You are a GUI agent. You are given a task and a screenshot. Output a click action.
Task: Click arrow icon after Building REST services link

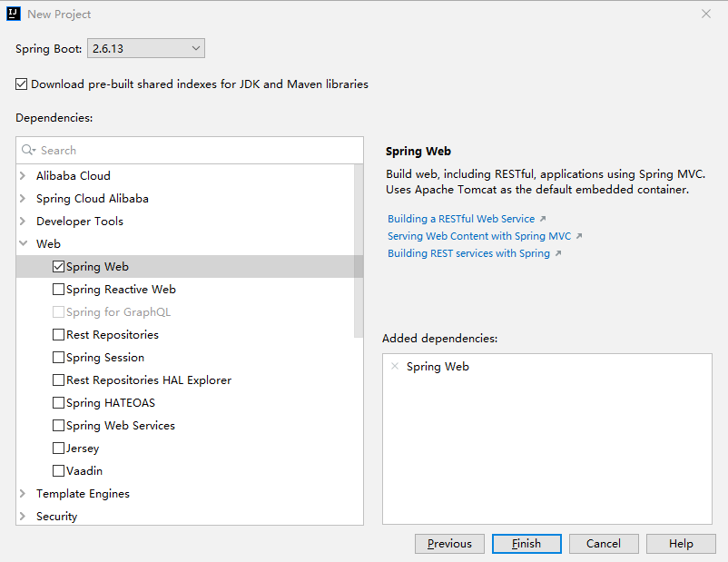click(x=558, y=253)
